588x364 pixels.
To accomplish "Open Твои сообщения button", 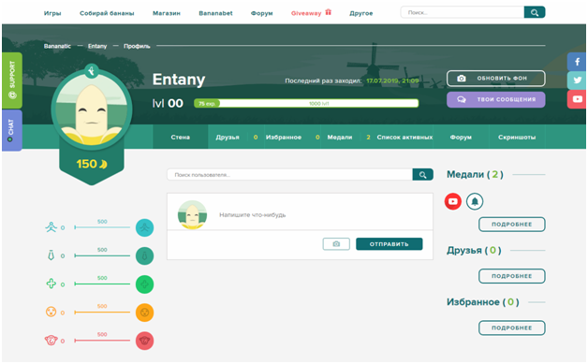I will (495, 100).
